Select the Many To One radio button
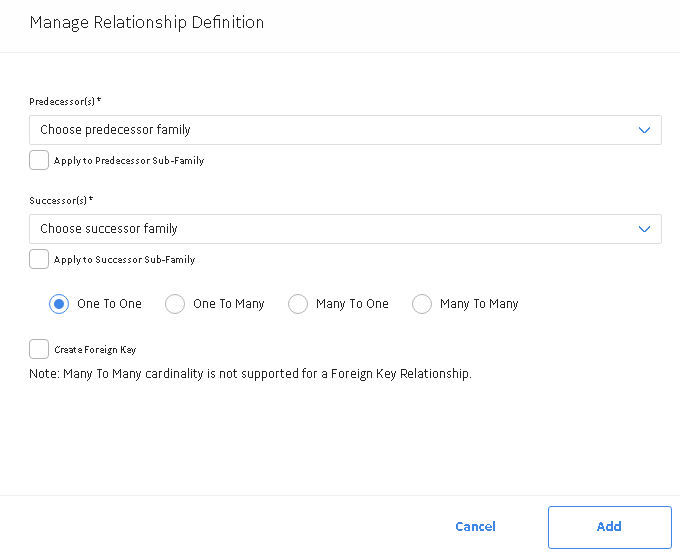Image resolution: width=680 pixels, height=559 pixels. click(298, 304)
